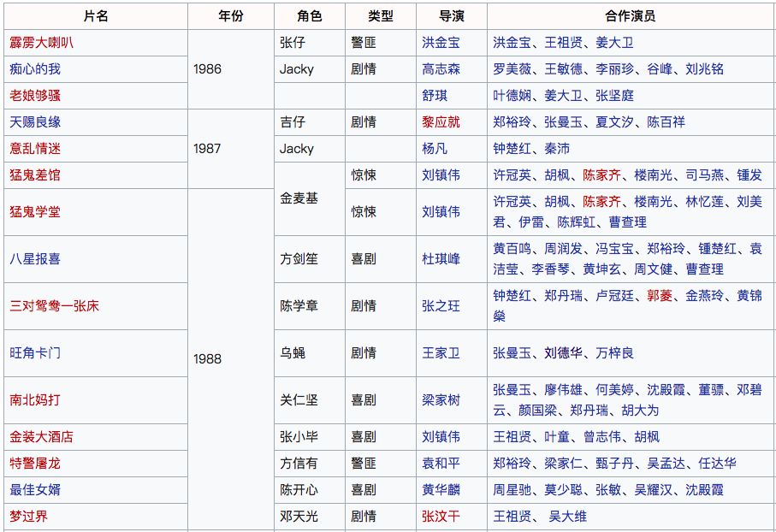
Task: Go to the 八星报喜 film page
Action: 34,259
